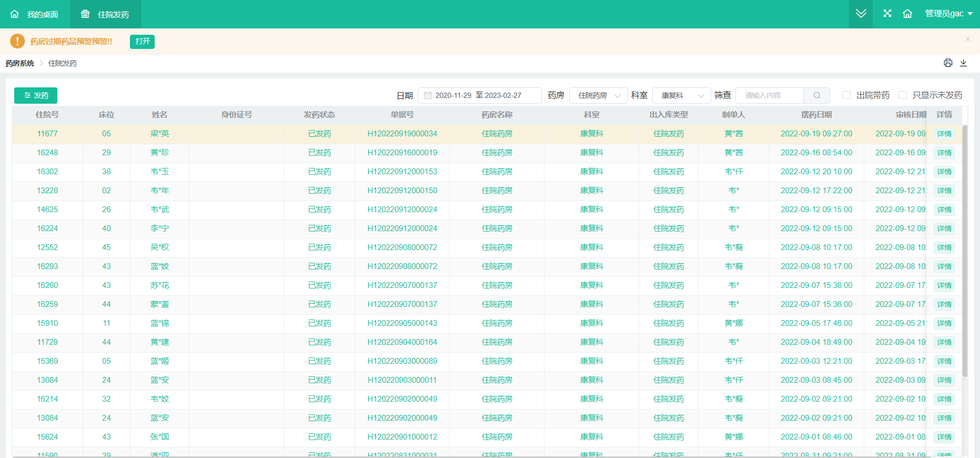Click the orange warning exclamation icon
The width and height of the screenshot is (980, 458).
click(x=17, y=41)
